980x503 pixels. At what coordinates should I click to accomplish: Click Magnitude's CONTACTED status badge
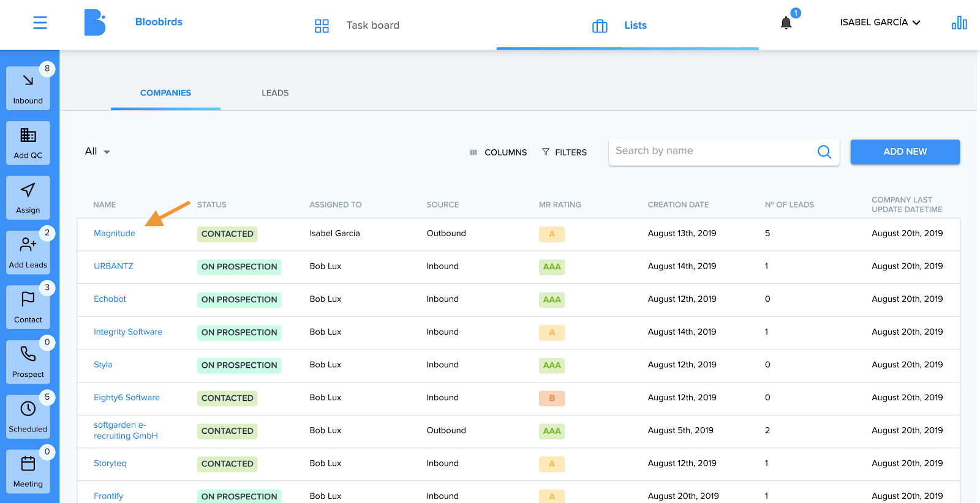[227, 234]
